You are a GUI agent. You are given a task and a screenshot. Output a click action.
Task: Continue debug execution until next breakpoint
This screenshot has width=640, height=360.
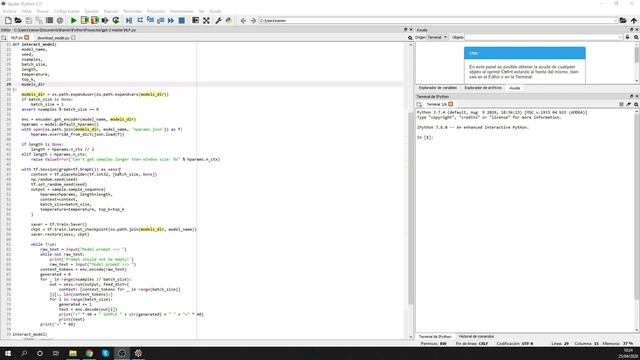pyautogui.click(x=171, y=20)
